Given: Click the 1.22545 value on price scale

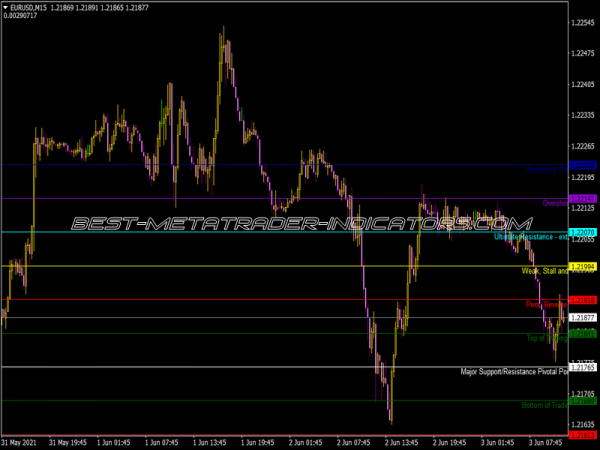Looking at the screenshot, I should [x=582, y=23].
